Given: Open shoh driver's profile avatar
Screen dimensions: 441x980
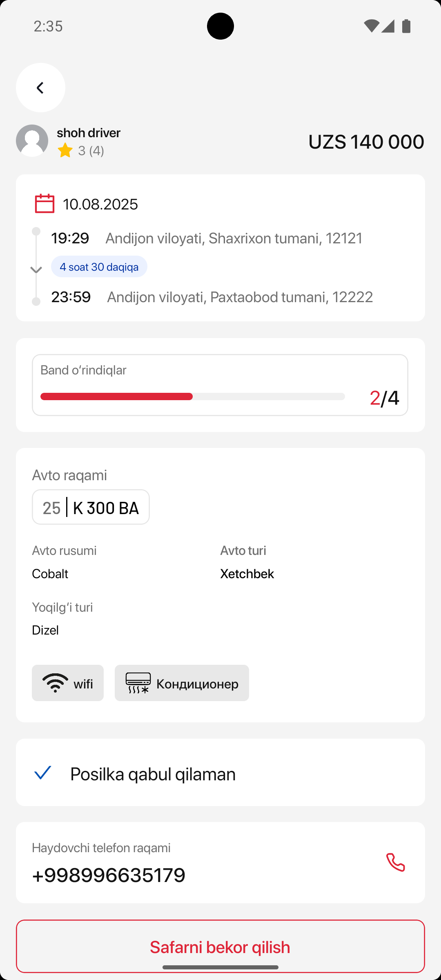Looking at the screenshot, I should tap(32, 141).
